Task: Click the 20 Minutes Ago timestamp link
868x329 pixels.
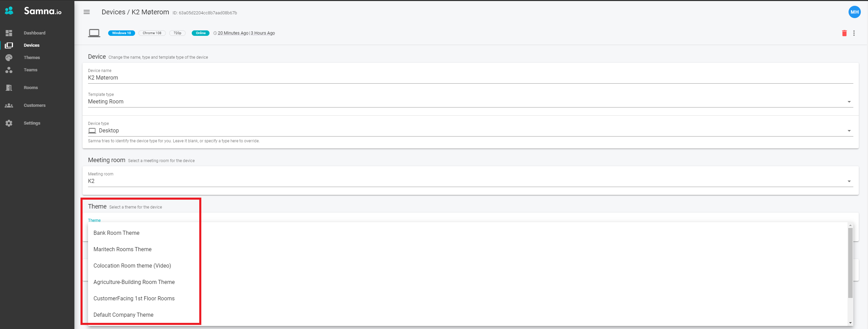Action: pyautogui.click(x=233, y=33)
